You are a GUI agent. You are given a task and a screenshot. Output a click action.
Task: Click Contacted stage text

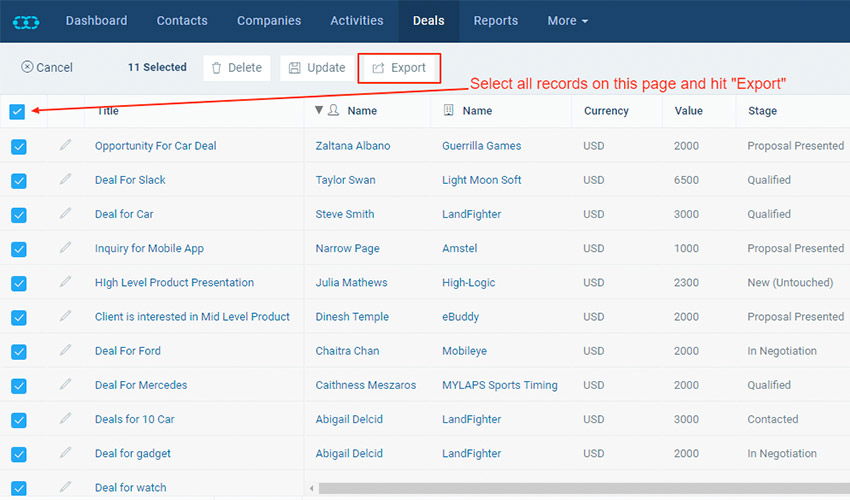click(772, 419)
